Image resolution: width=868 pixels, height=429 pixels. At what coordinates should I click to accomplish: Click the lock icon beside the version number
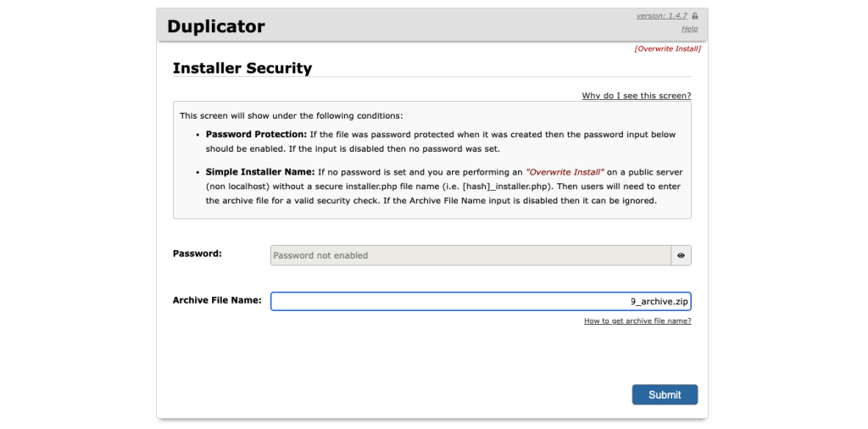pos(695,16)
